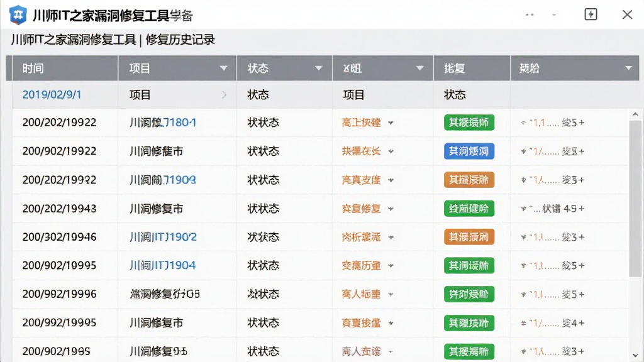Click the green badge in the 200/202/19943 row
The image size is (644, 362).
point(469,209)
